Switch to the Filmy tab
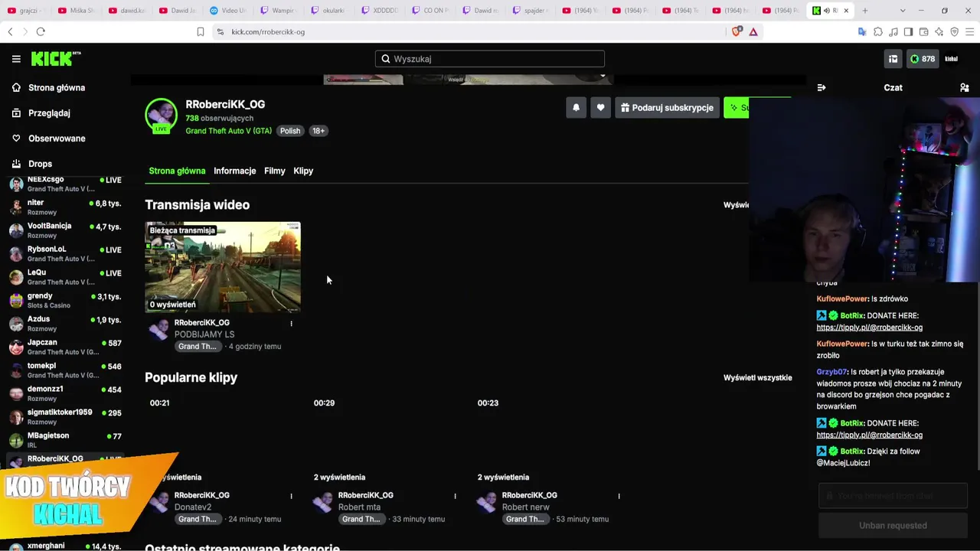This screenshot has width=980, height=551. pyautogui.click(x=275, y=171)
